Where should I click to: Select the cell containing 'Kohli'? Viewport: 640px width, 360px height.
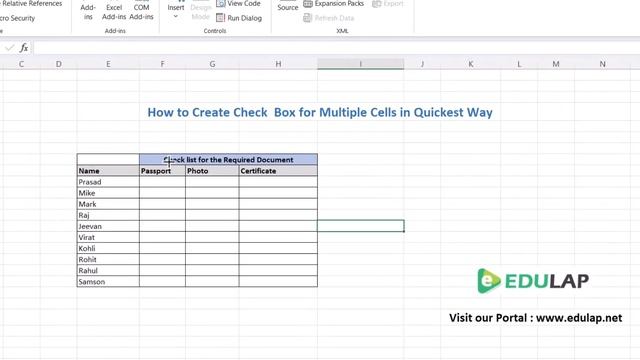pos(108,248)
